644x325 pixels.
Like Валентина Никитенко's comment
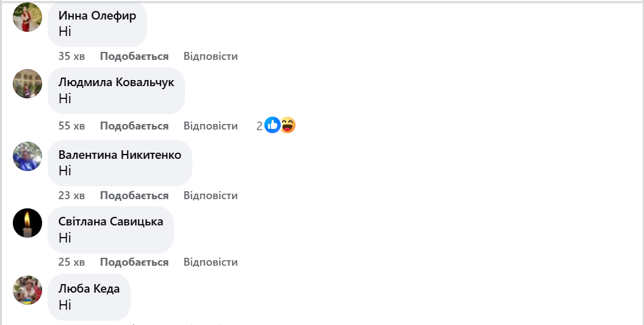tap(134, 195)
